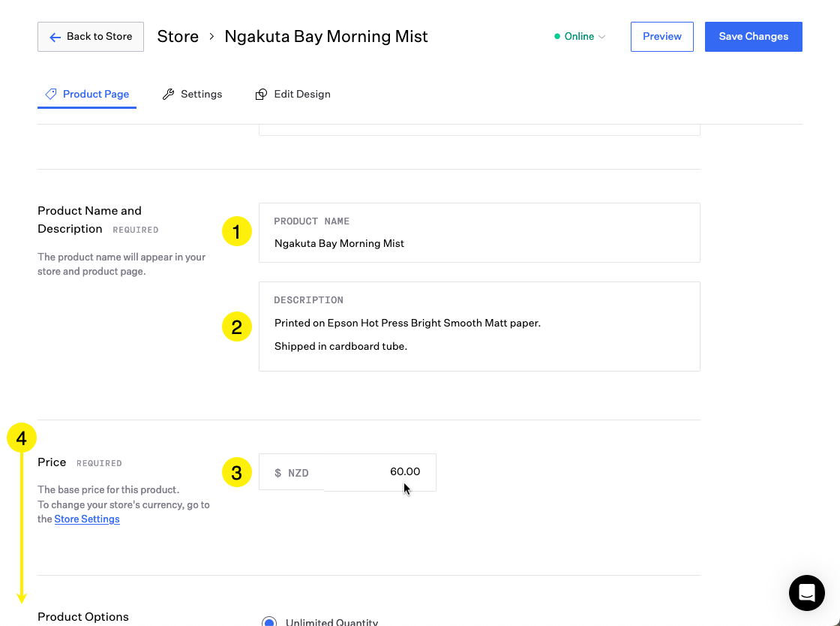Click yellow step marker number 3
The width and height of the screenshot is (840, 626).
[237, 472]
